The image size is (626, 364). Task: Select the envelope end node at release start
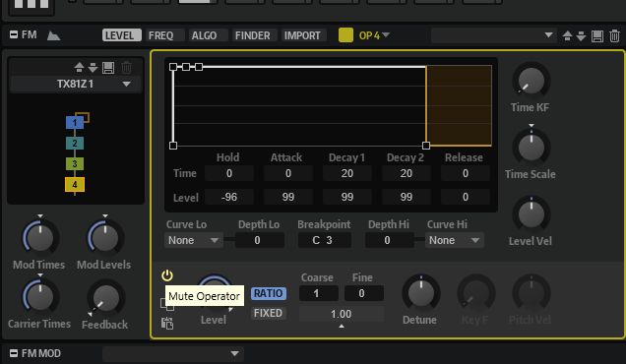(426, 146)
